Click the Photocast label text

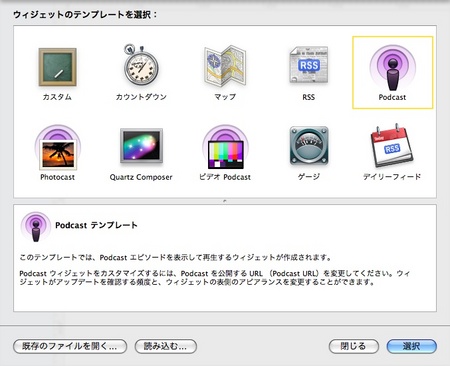click(x=57, y=177)
